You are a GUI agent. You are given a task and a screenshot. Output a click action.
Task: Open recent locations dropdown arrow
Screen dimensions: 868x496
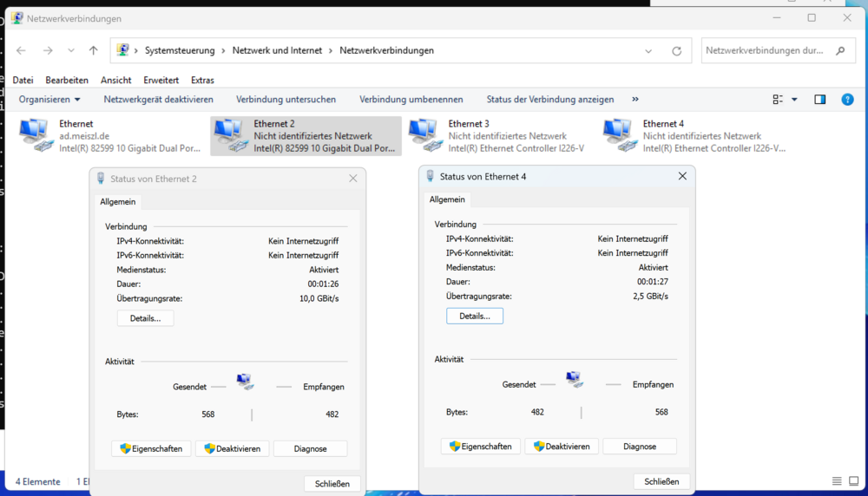point(71,51)
